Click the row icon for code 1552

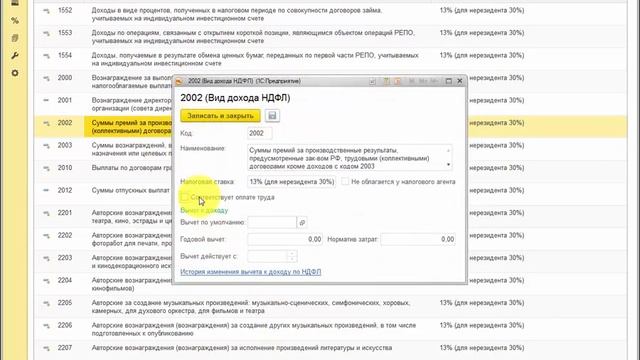click(47, 11)
